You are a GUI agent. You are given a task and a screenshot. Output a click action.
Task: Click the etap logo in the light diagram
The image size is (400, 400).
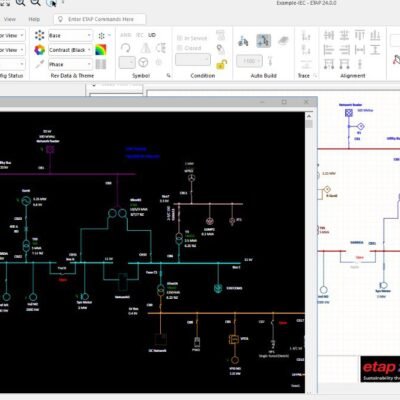[380, 369]
